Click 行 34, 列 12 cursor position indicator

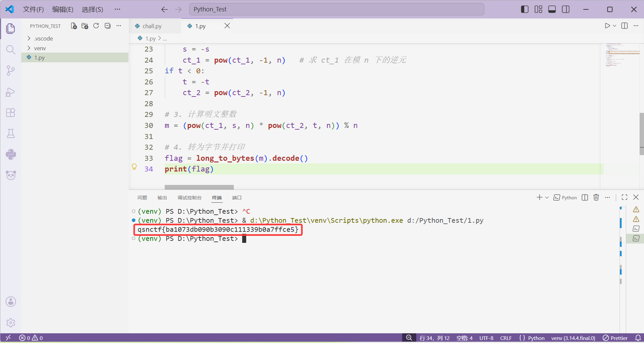434,338
